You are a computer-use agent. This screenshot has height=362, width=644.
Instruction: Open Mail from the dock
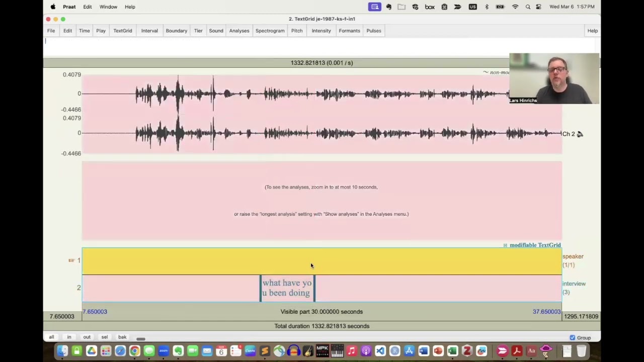pyautogui.click(x=207, y=350)
